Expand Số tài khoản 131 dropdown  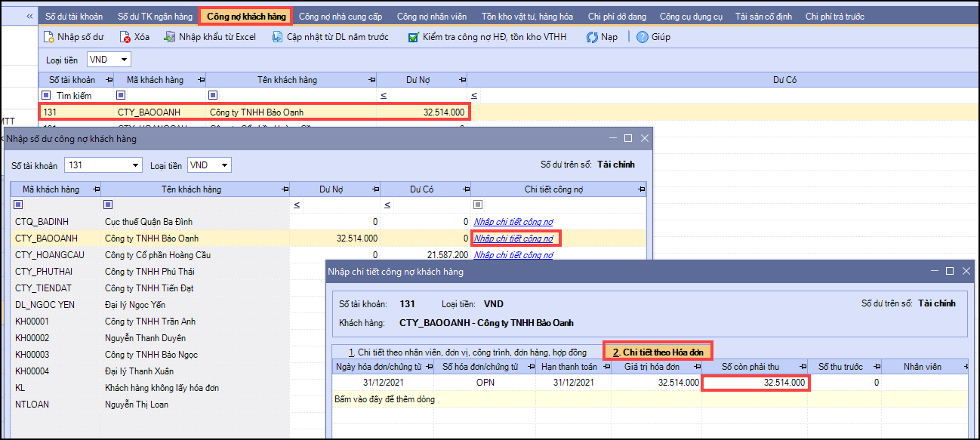pos(136,165)
